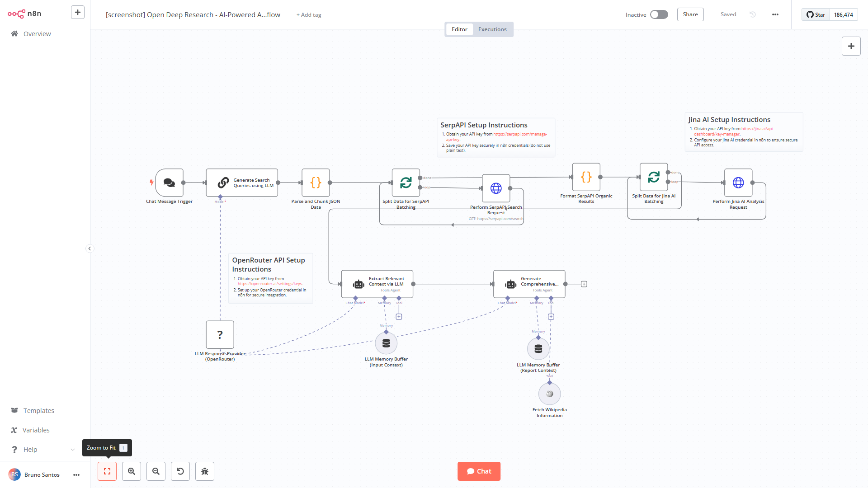868x488 pixels.
Task: Click the Share button
Action: point(690,14)
